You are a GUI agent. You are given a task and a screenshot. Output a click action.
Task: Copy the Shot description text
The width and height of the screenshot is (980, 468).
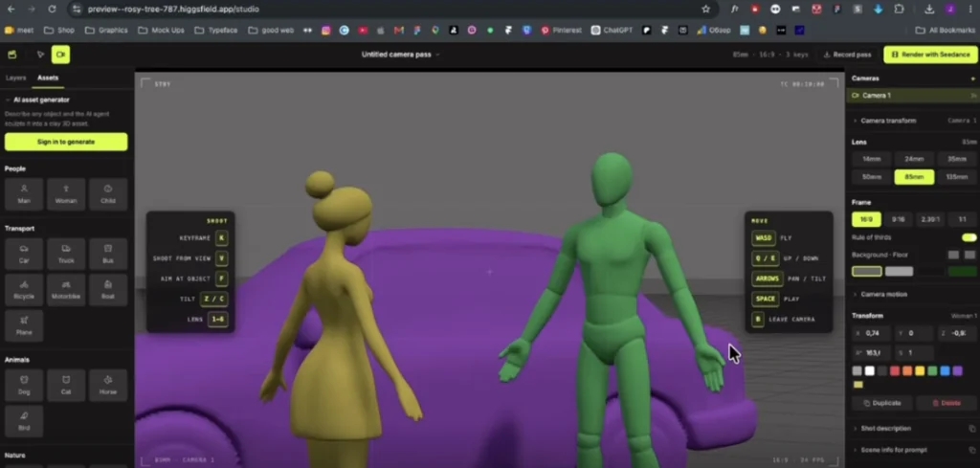pos(972,429)
